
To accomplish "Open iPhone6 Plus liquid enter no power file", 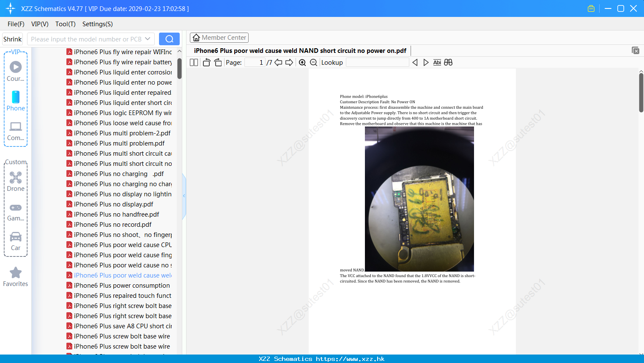I will [119, 82].
